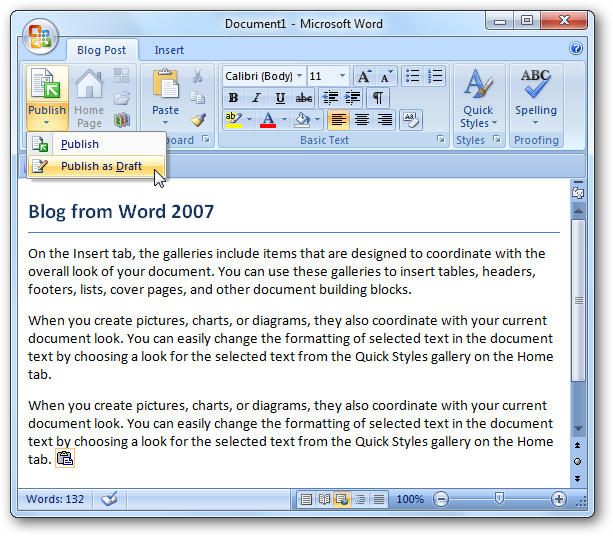Screen dimensions: 613x536
Task: Switch to Web Layout view
Action: point(342,499)
